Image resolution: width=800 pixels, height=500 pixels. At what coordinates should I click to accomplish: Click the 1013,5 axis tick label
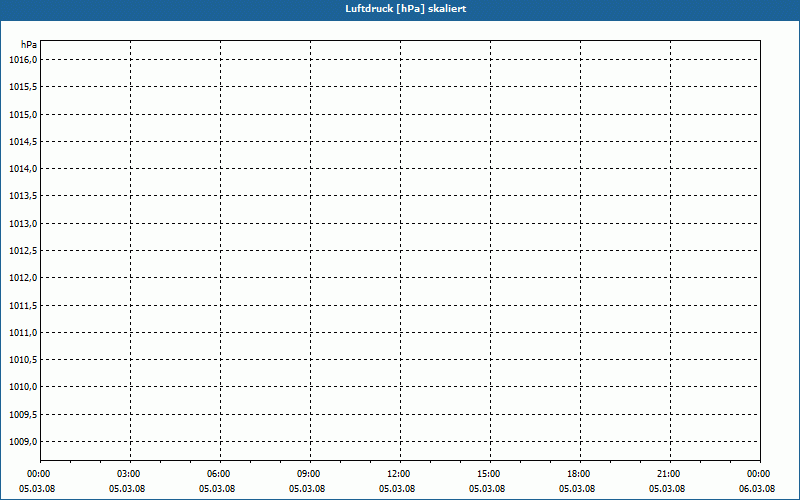23,196
